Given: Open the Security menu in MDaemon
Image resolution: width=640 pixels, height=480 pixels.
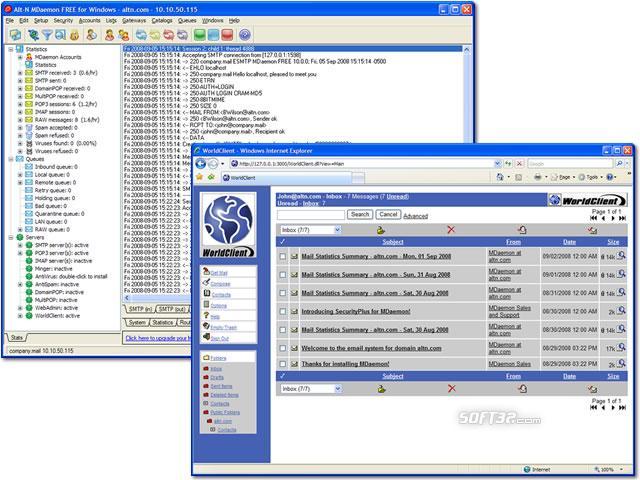Looking at the screenshot, I should (63, 20).
